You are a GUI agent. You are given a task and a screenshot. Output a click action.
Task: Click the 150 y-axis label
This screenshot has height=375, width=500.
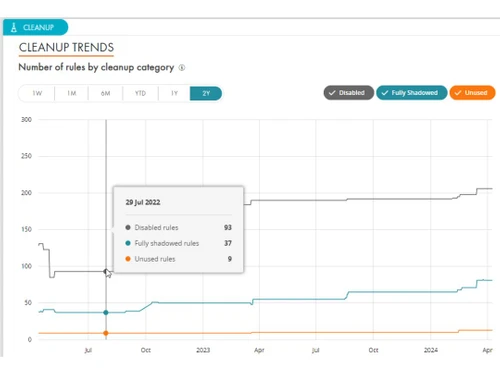coord(26,229)
